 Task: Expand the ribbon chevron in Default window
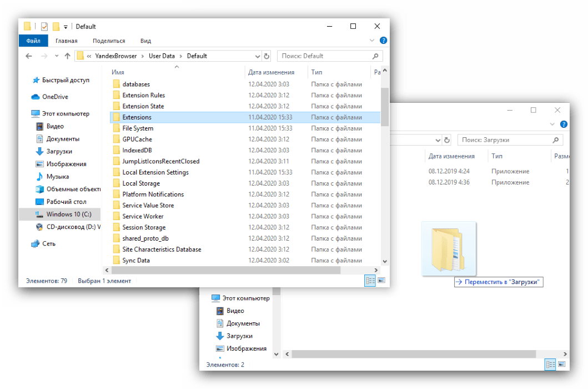point(373,41)
